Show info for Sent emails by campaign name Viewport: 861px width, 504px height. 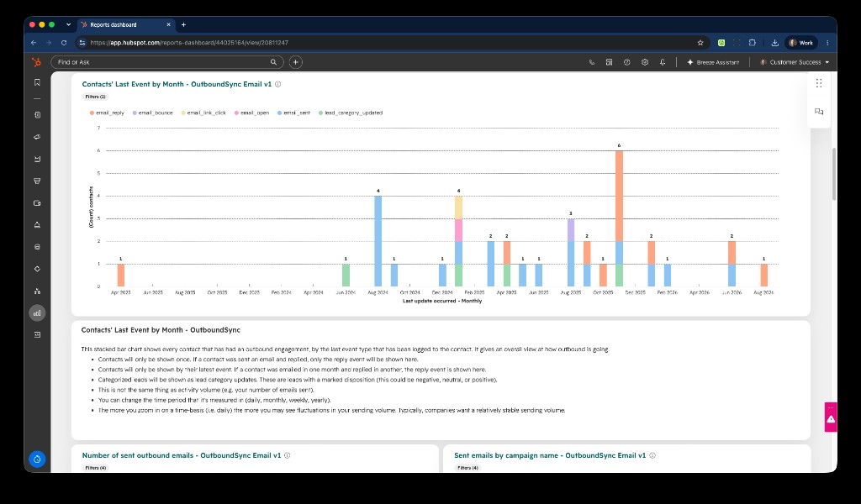coord(652,455)
